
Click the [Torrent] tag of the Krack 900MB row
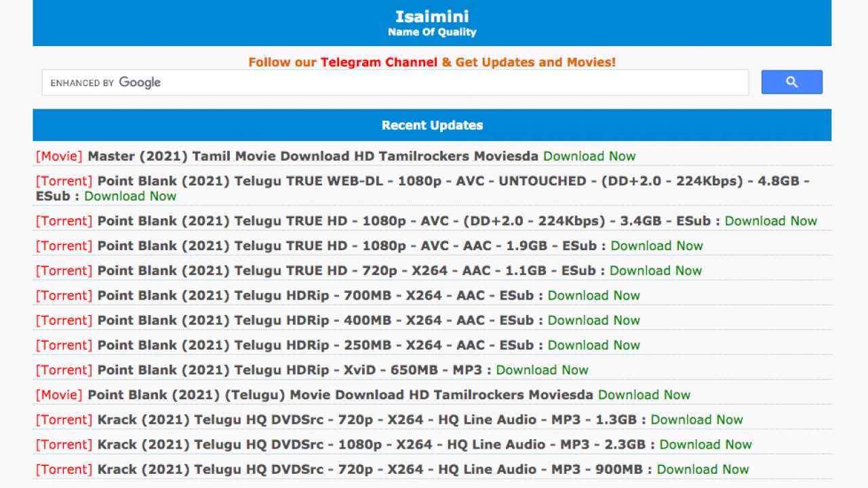[64, 469]
